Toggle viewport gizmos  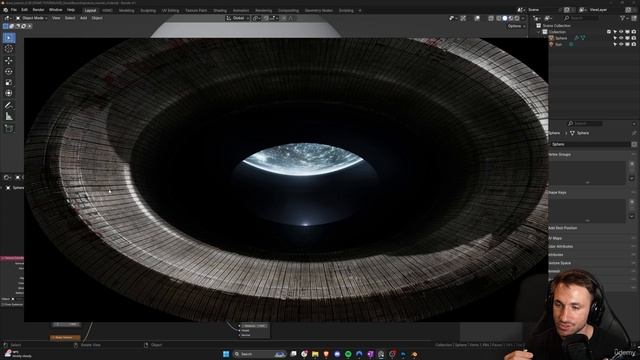point(463,18)
